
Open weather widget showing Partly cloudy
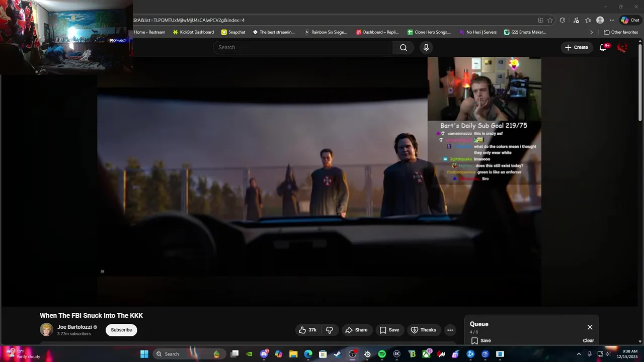click(x=23, y=354)
